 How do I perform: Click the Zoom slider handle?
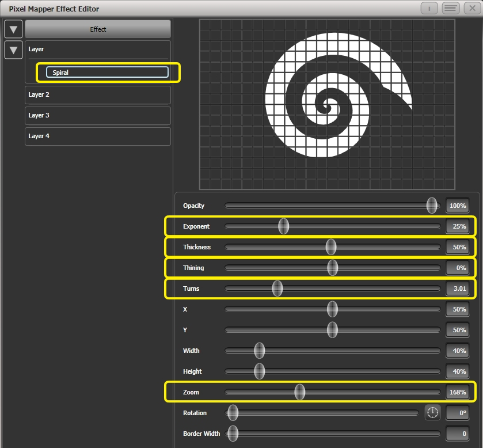[x=300, y=392]
